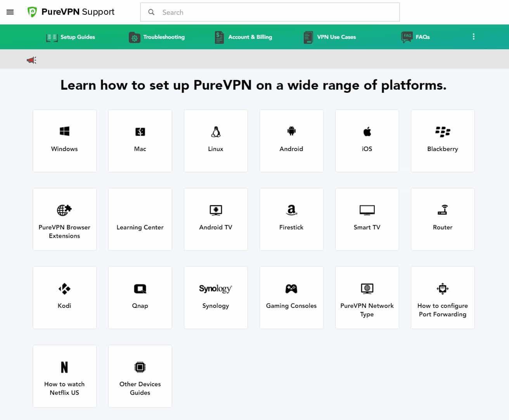The image size is (509, 420).
Task: Open the hamburger menu icon
Action: coord(10,12)
